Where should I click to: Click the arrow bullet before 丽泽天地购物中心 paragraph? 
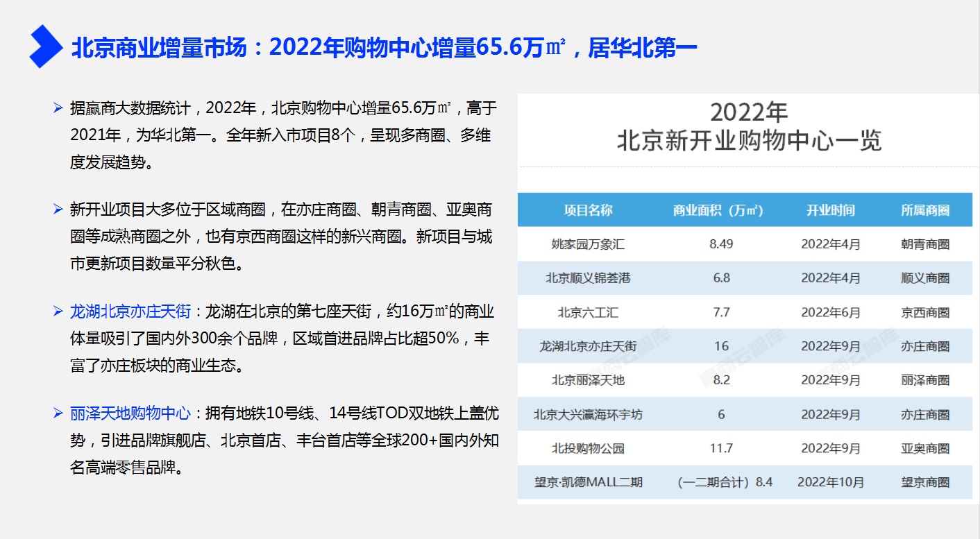[x=58, y=413]
